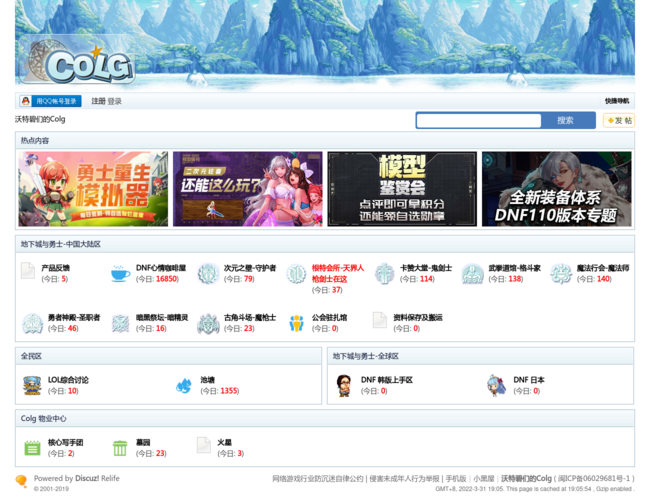Click the 手机版 footer link
Viewport: 650px width, 500px height.
[456, 478]
